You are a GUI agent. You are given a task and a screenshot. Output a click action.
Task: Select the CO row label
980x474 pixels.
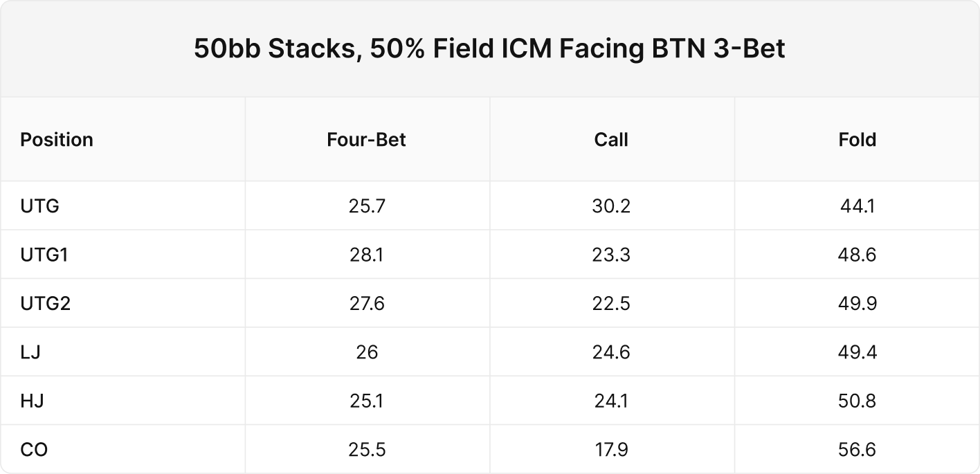tap(34, 450)
